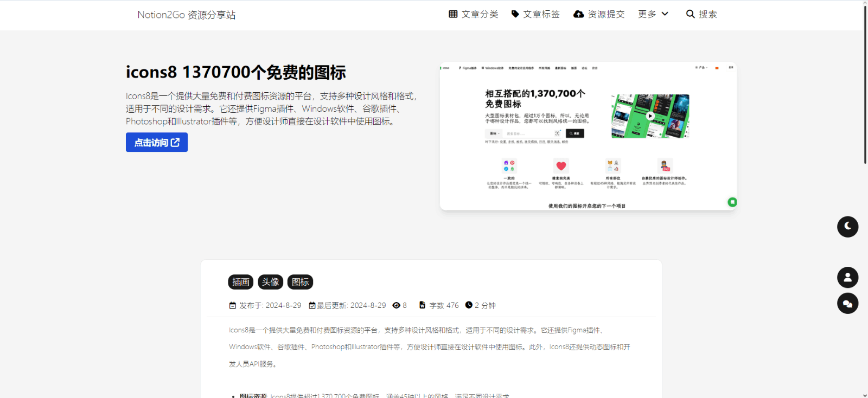The width and height of the screenshot is (868, 398).
Task: Click the 图标资源 bullet heading
Action: 253,396
